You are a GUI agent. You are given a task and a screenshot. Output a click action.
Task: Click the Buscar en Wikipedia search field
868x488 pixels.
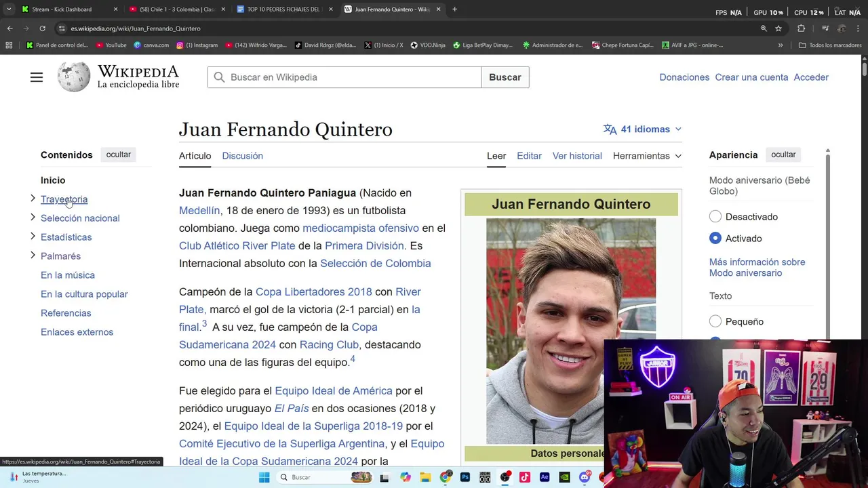pos(344,77)
